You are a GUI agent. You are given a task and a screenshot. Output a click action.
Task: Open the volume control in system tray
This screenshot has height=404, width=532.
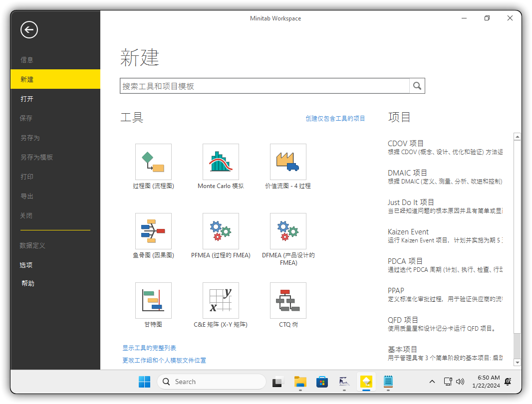460,382
